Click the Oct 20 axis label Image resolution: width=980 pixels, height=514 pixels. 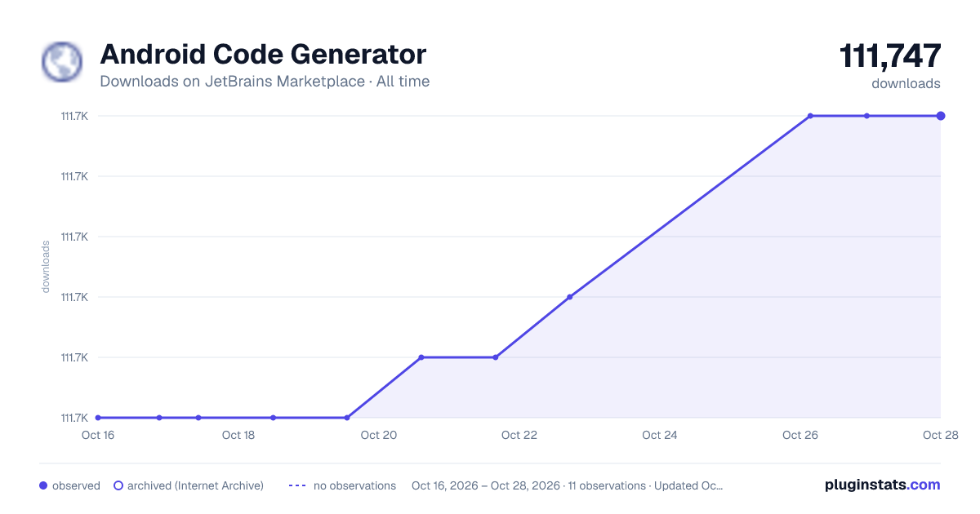[x=379, y=435]
